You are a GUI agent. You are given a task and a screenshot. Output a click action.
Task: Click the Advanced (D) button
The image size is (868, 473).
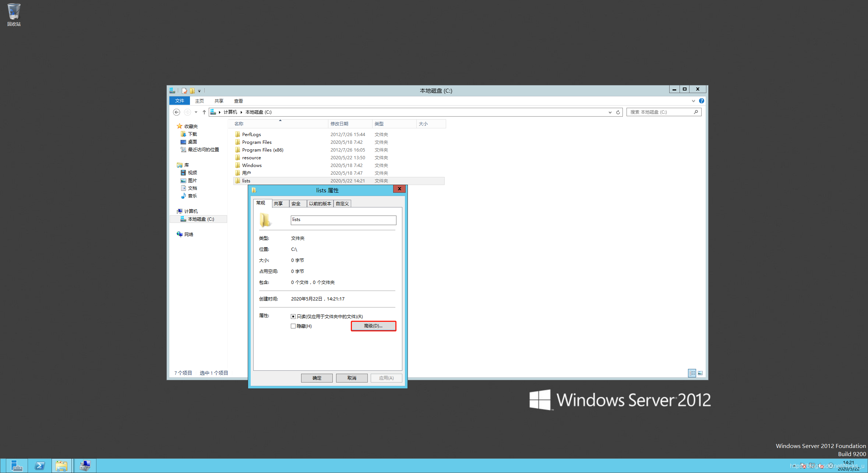coord(373,326)
